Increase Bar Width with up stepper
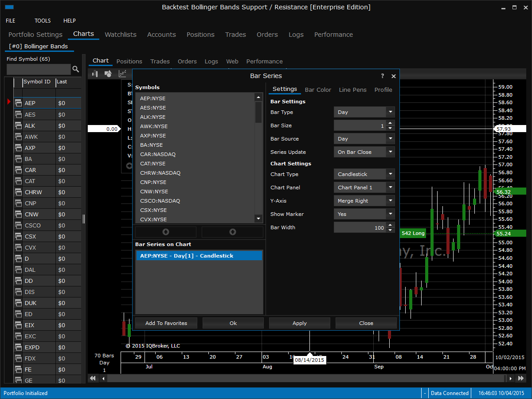532x399 pixels. tap(390, 225)
